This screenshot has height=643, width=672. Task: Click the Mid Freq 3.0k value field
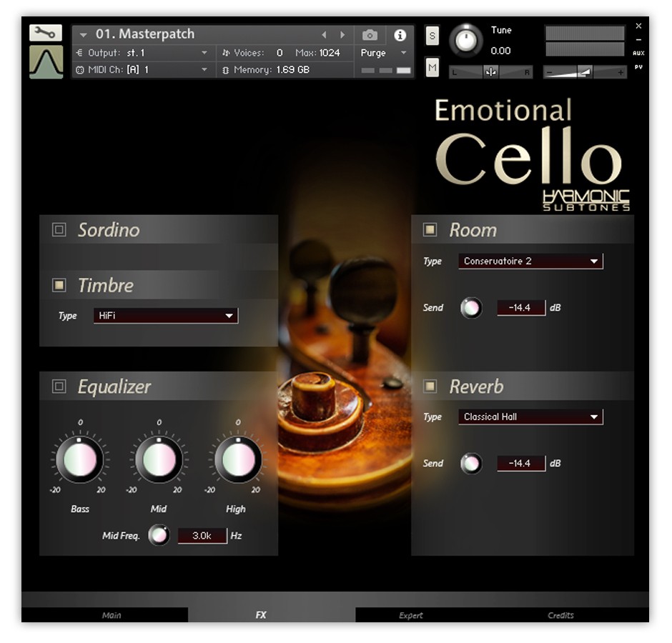click(202, 536)
